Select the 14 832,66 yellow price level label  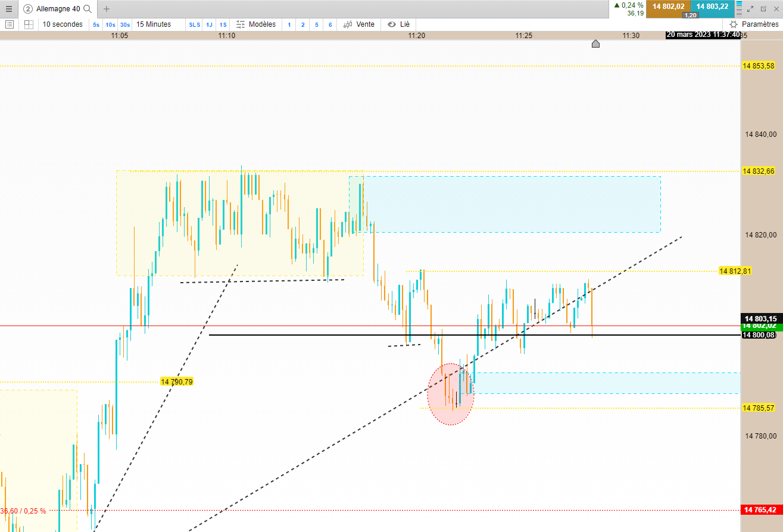pos(759,171)
